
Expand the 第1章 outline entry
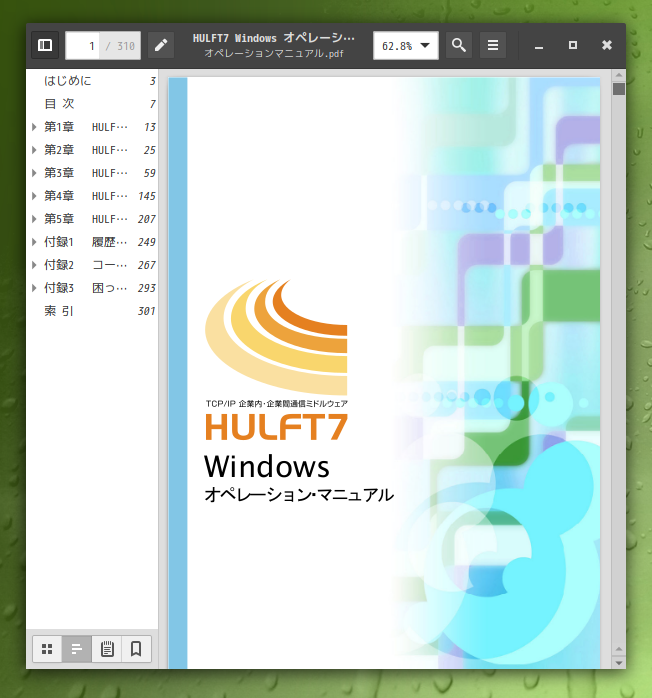point(34,127)
